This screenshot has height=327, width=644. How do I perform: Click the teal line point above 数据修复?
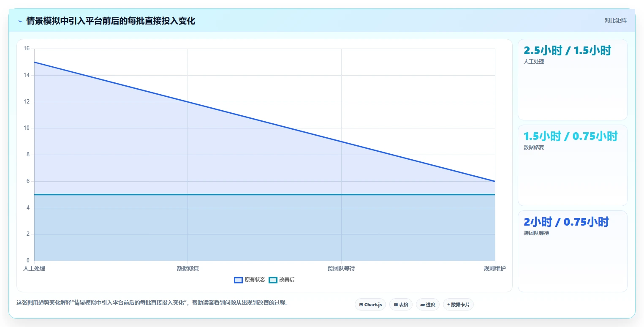(188, 194)
